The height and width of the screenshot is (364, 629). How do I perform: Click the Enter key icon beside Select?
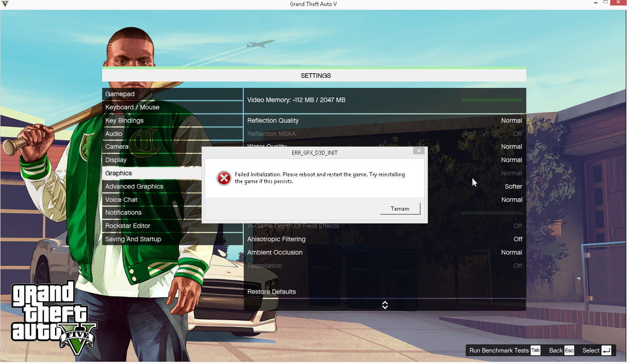point(607,350)
